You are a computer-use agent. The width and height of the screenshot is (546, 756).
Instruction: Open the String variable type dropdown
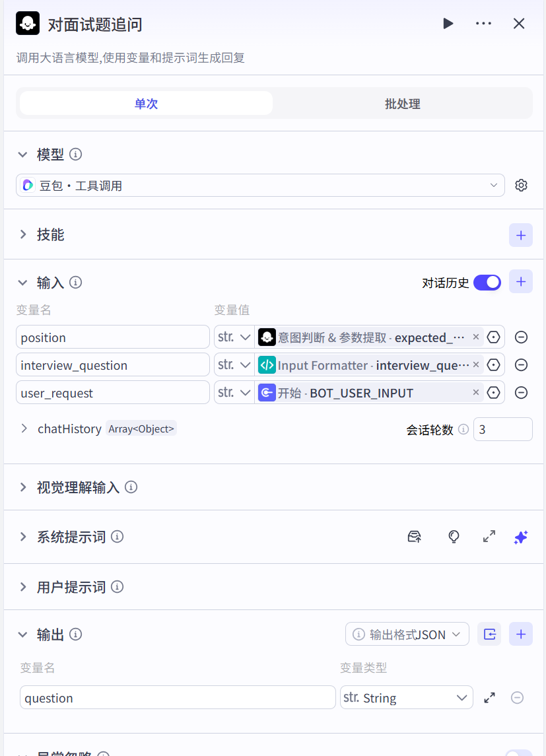406,698
